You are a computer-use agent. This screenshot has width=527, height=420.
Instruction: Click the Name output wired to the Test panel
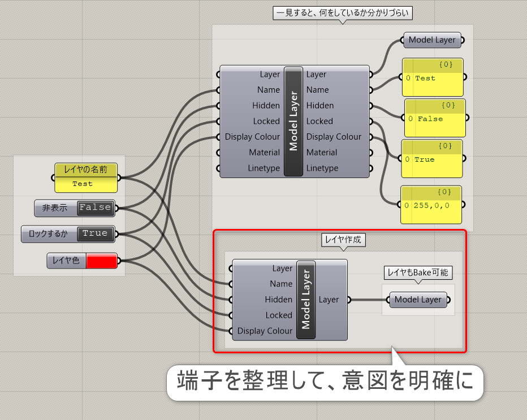[x=318, y=90]
